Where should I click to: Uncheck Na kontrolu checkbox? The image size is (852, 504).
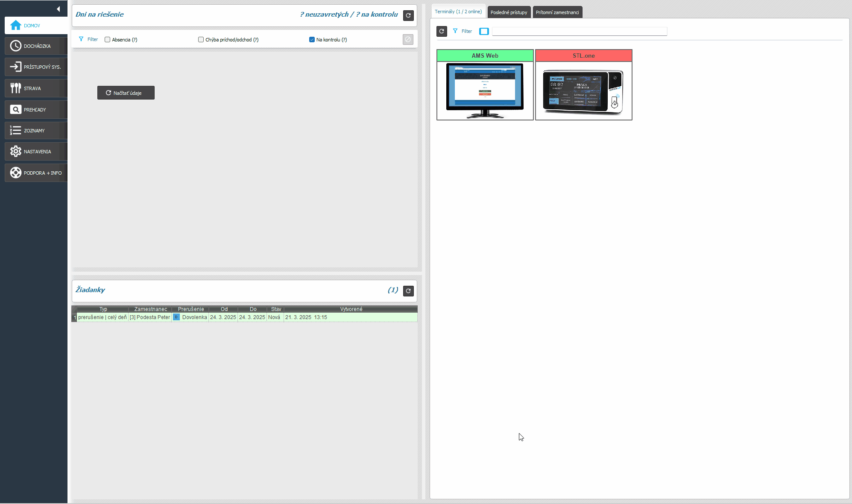[x=312, y=40]
